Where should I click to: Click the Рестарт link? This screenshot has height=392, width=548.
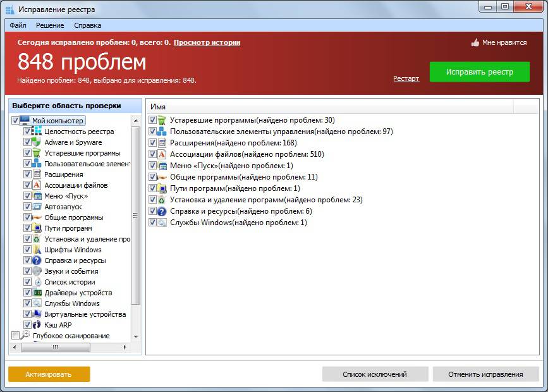(406, 78)
